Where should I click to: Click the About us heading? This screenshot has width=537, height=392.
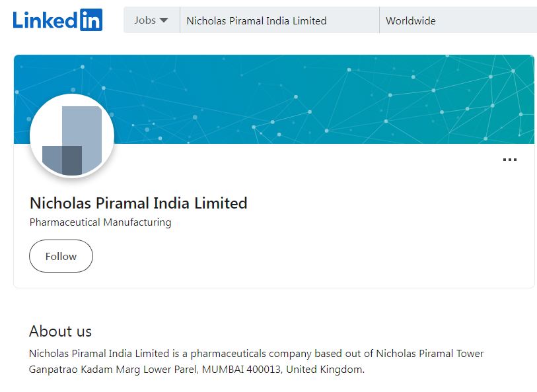(60, 331)
